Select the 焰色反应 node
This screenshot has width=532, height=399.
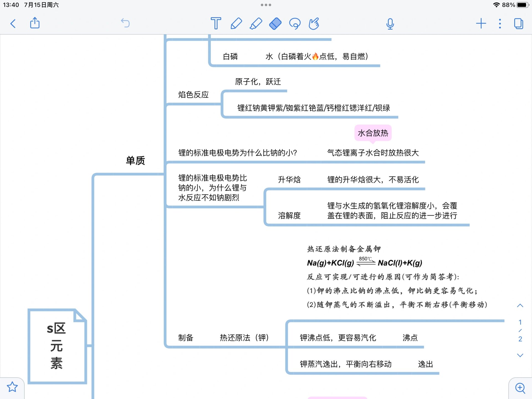tap(193, 94)
